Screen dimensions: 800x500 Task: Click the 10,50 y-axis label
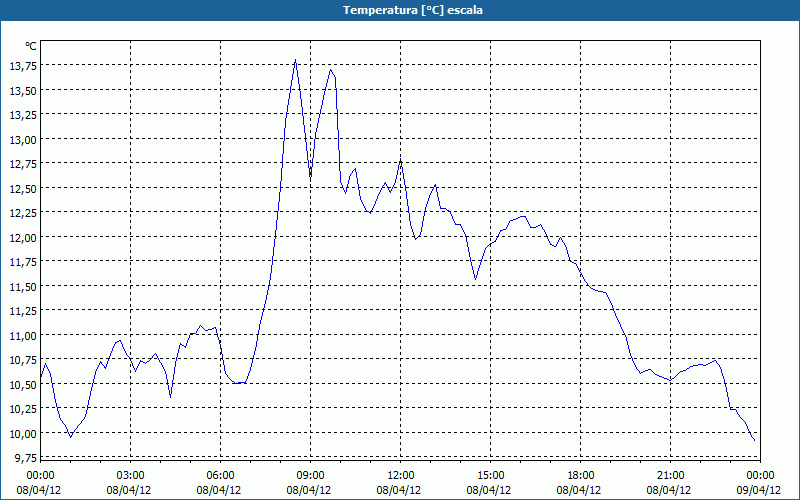(x=23, y=384)
